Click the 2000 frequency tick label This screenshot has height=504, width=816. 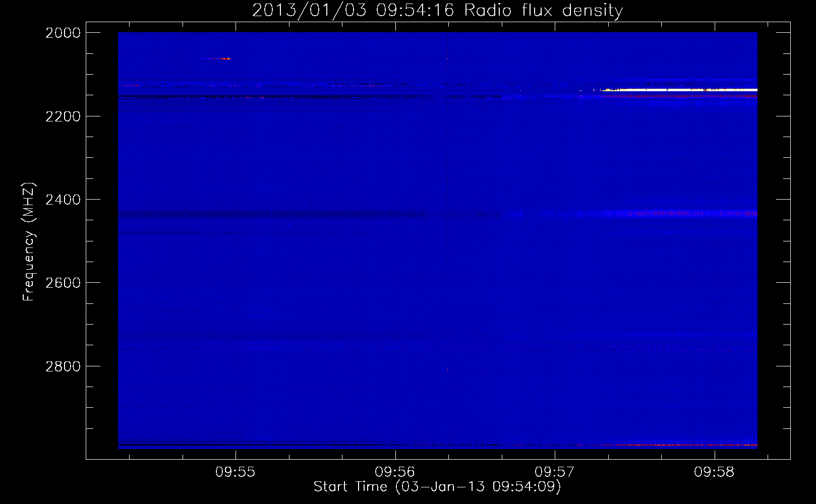click(63, 33)
